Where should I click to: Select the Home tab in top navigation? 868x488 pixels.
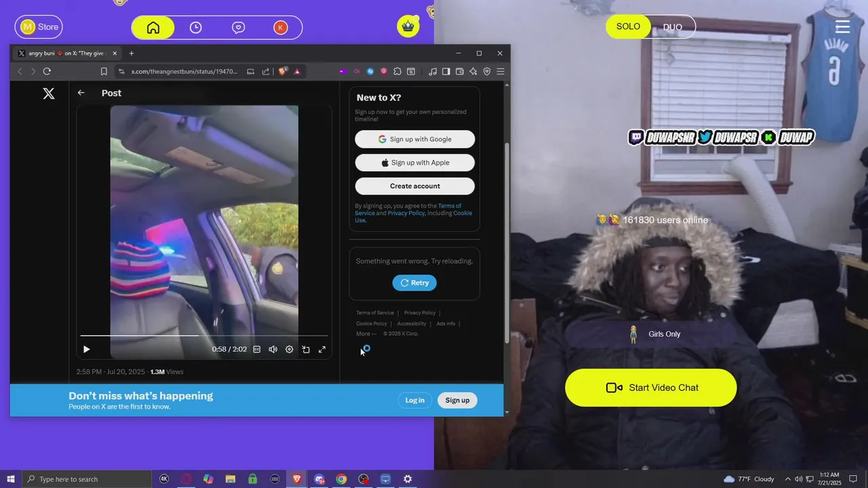pos(153,27)
